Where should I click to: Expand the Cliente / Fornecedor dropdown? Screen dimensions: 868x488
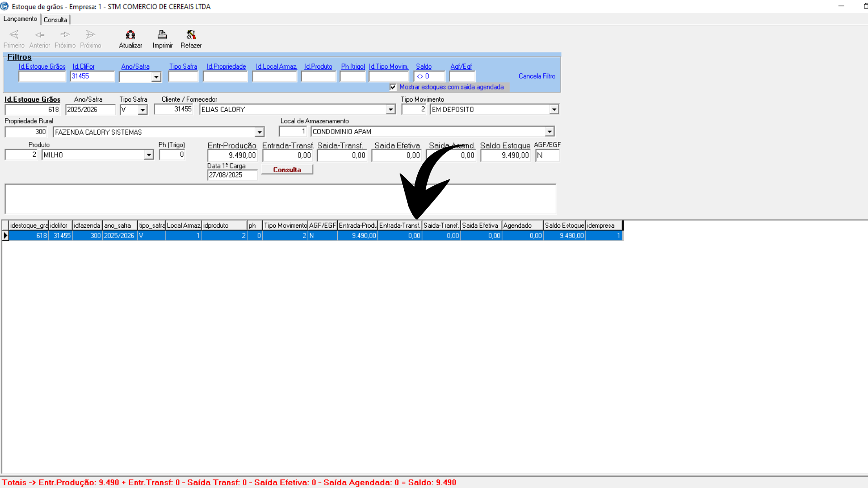[x=390, y=109]
